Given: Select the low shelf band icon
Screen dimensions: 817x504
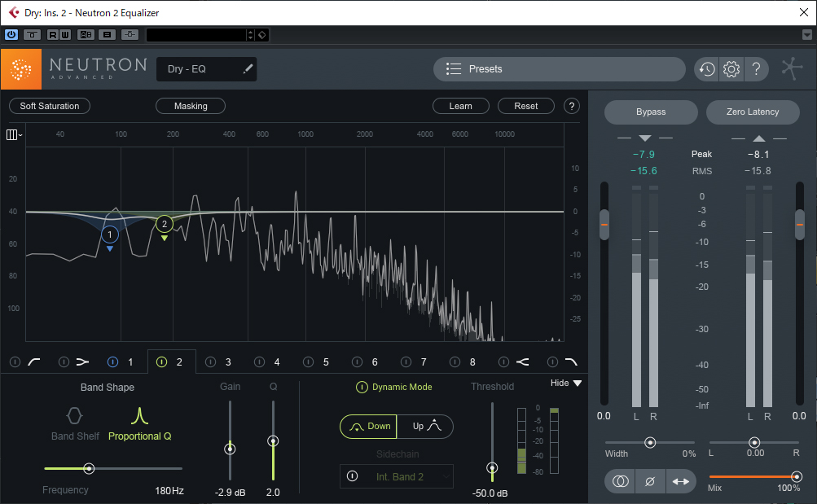Looking at the screenshot, I should (82, 362).
